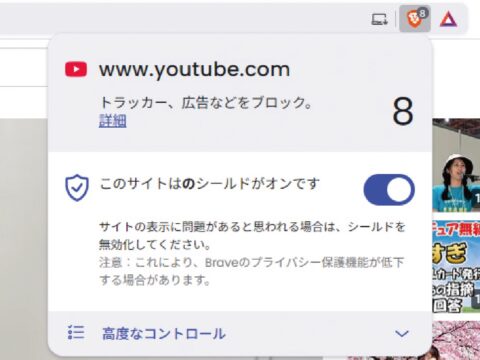This screenshot has height=360, width=480.
Task: Open the cherry blossom video thumbnail
Action: click(456, 340)
